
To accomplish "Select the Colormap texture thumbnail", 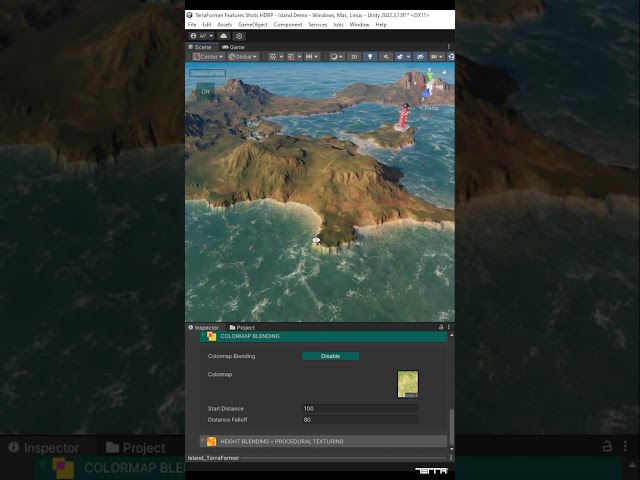I will point(408,384).
